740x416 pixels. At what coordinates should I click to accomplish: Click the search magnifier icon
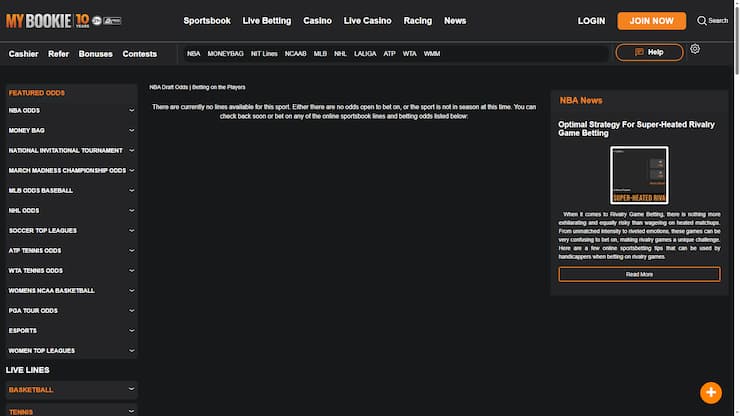click(x=702, y=21)
